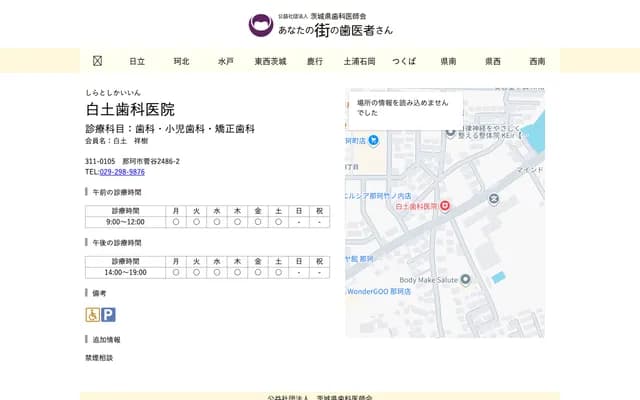This screenshot has width=640, height=400.
Task: Go to the 土浦石岡 region
Action: pyautogui.click(x=359, y=61)
